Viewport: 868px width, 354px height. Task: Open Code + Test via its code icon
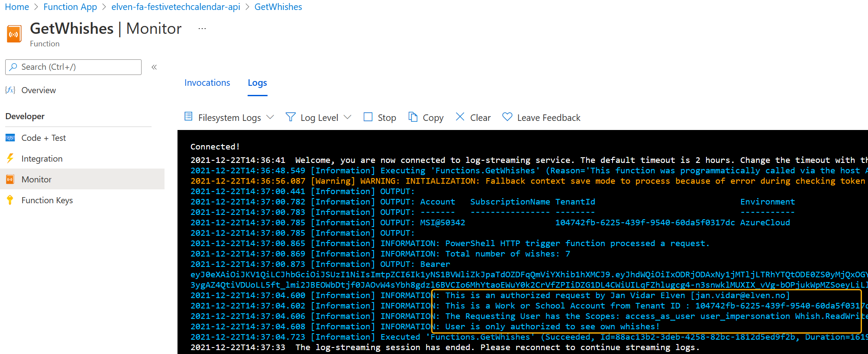click(10, 138)
